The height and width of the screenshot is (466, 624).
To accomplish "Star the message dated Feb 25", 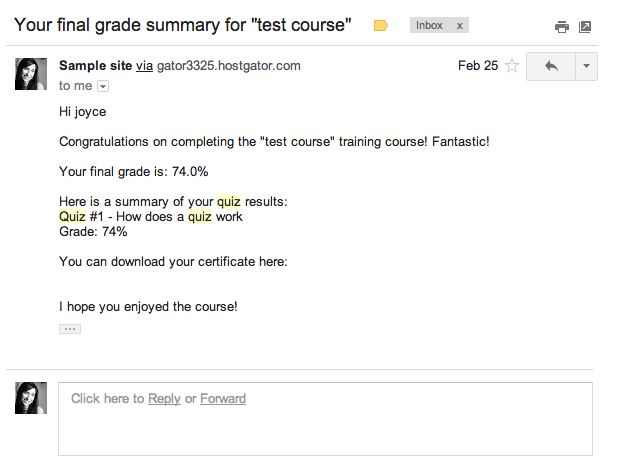I will (x=512, y=66).
